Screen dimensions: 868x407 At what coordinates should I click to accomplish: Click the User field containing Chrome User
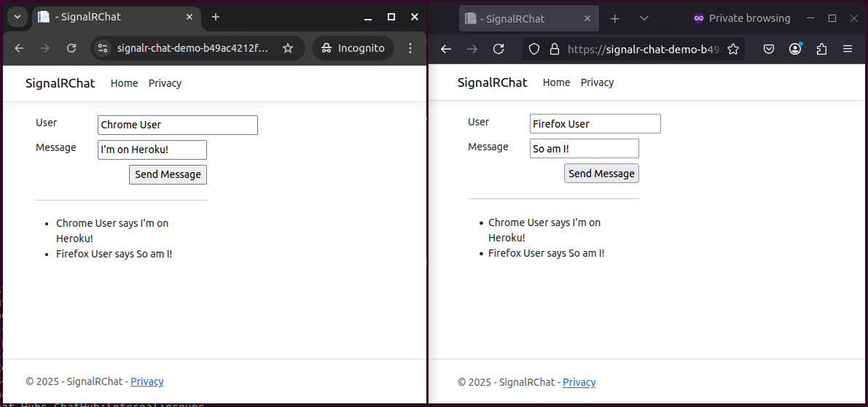178,125
